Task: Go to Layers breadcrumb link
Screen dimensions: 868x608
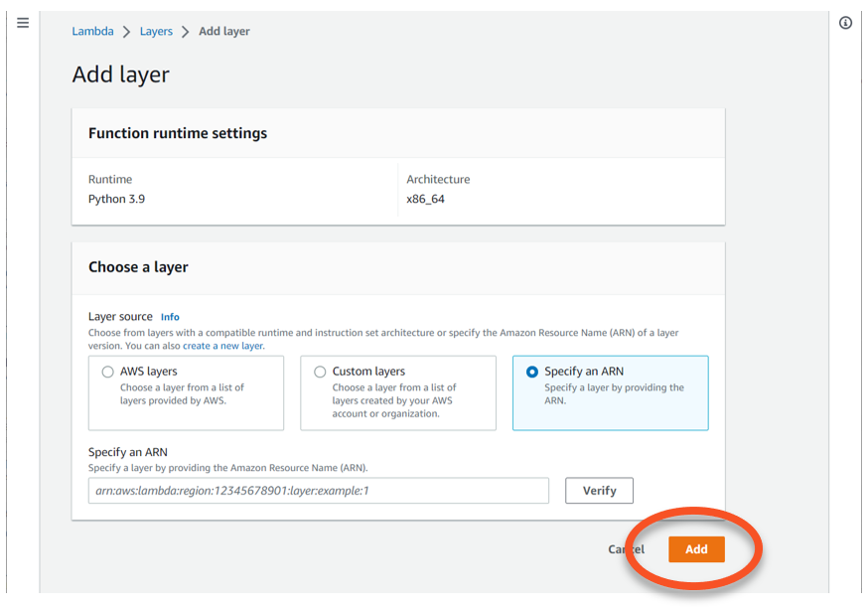Action: point(156,31)
